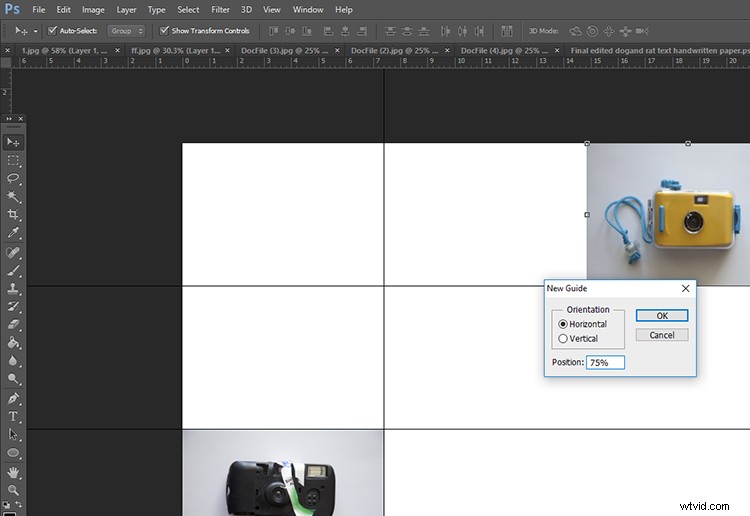Click align top edges icon
Viewport: 750px width, 516px height.
click(x=273, y=31)
